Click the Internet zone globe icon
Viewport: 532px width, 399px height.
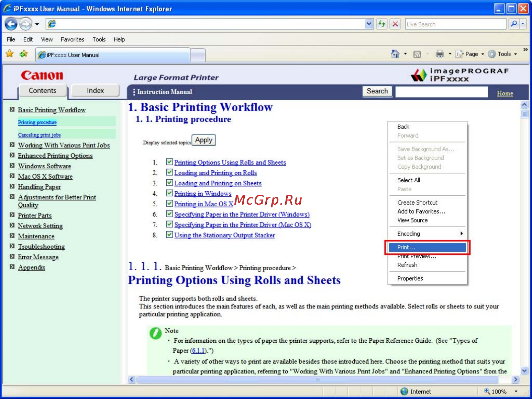404,391
